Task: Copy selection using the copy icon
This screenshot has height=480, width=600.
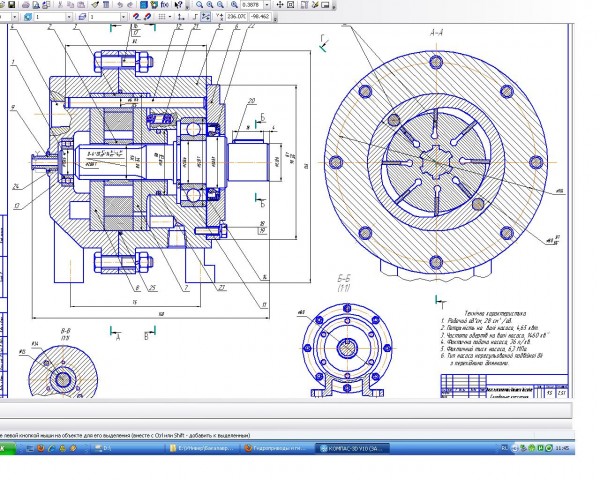Action: (x=70, y=5)
